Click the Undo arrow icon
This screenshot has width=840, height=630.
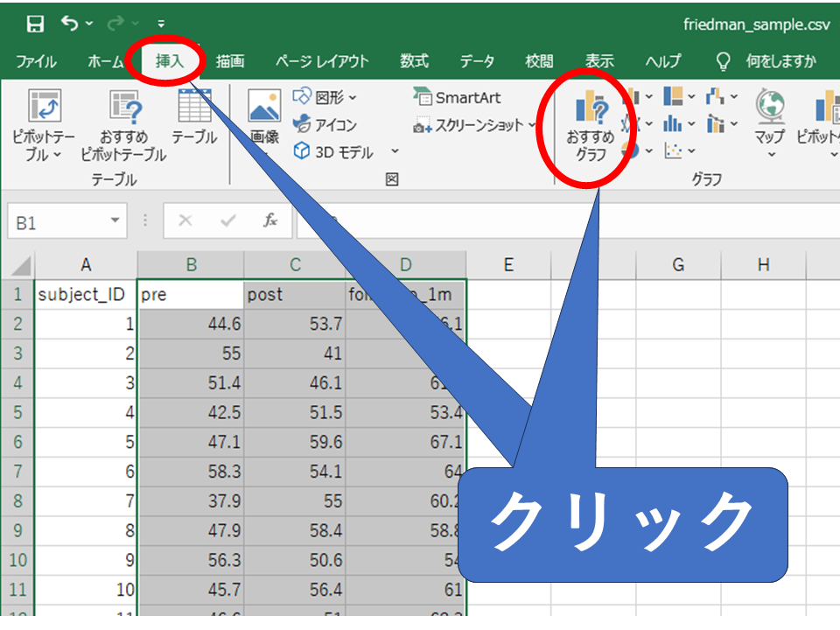click(x=70, y=24)
